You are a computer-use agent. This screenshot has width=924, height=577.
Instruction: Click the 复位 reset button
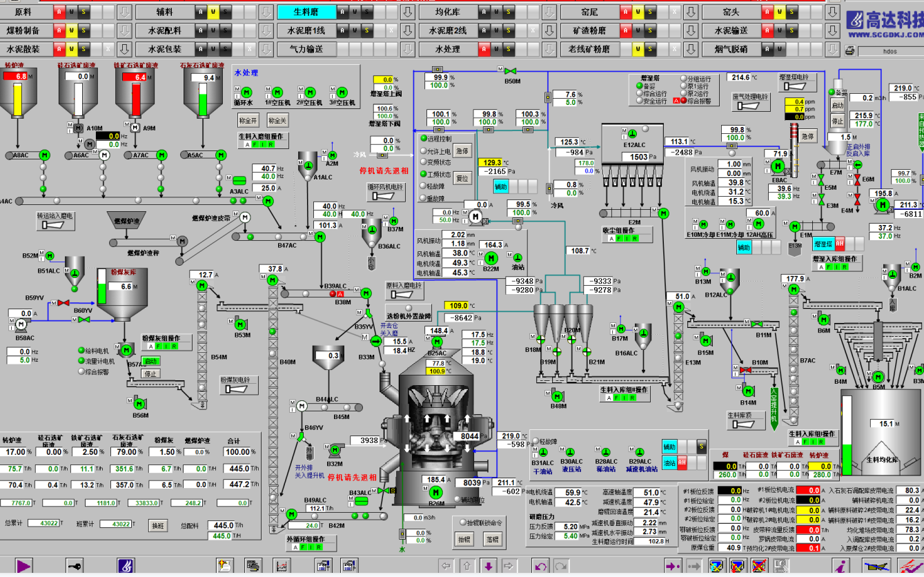[x=462, y=178]
